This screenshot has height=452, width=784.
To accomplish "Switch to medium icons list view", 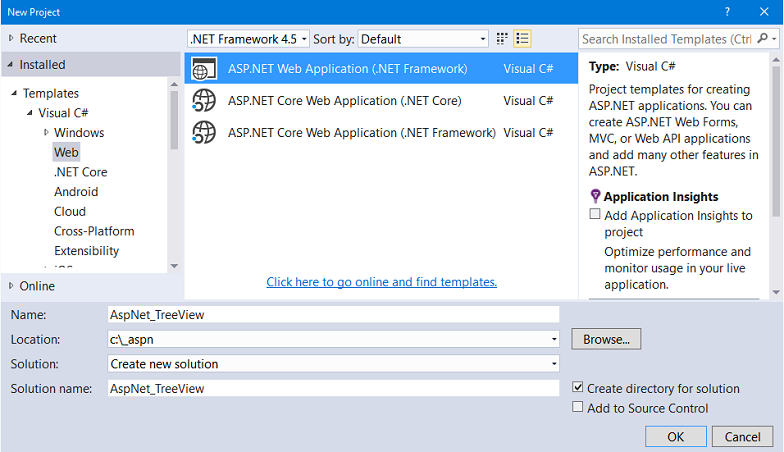I will pos(522,38).
